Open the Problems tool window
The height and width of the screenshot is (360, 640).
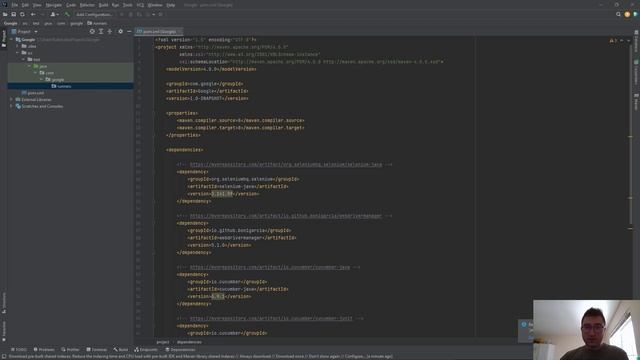44,350
